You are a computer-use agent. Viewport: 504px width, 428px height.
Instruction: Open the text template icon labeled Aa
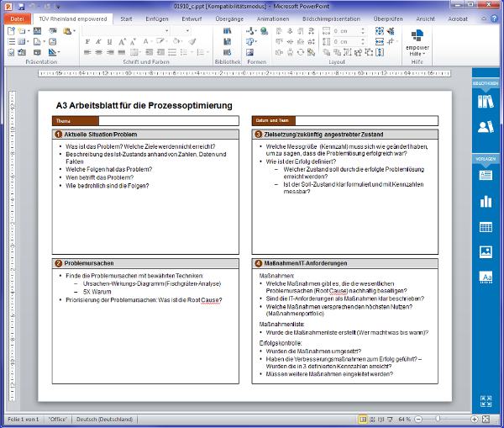coord(486,277)
